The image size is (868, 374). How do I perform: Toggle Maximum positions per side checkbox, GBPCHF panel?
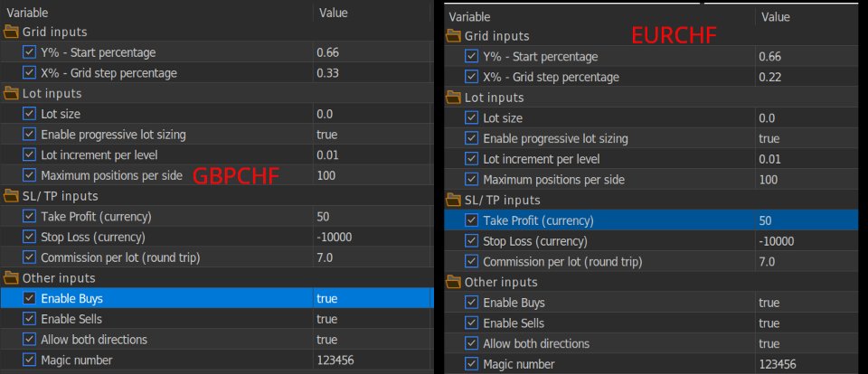point(29,175)
